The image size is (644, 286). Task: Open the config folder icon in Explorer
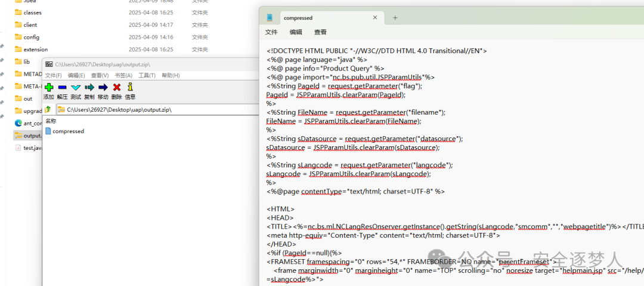click(18, 37)
